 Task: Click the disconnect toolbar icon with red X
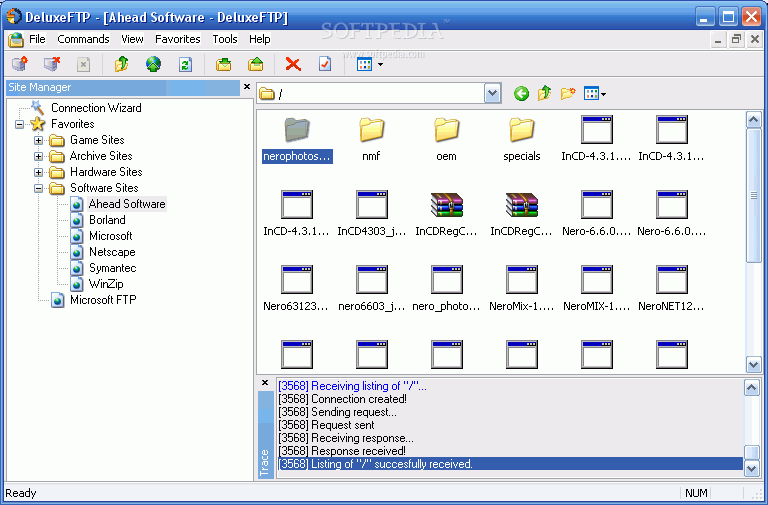point(52,64)
